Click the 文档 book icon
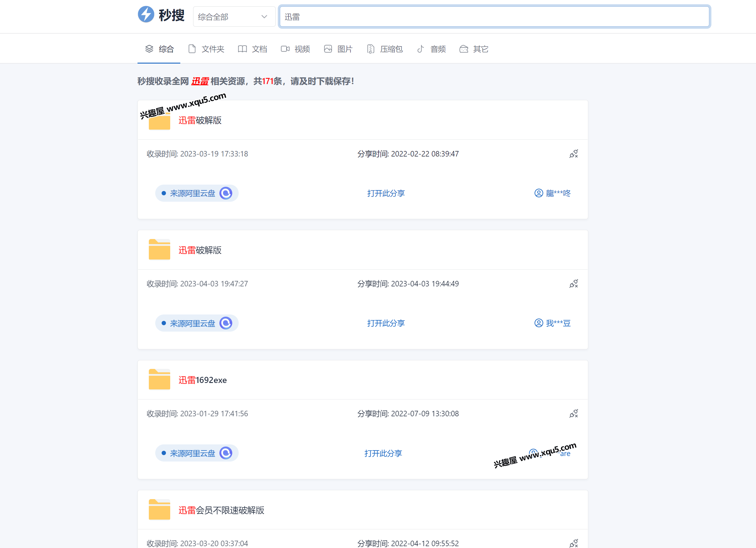Viewport: 756px width, 548px height. pyautogui.click(x=242, y=49)
